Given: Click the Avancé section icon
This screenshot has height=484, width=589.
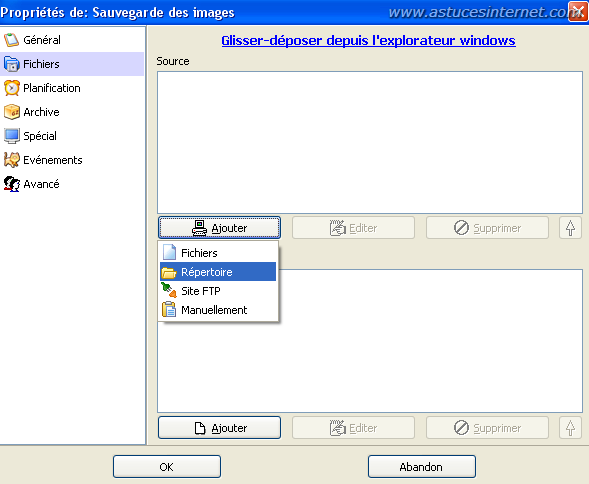Looking at the screenshot, I should 11,184.
